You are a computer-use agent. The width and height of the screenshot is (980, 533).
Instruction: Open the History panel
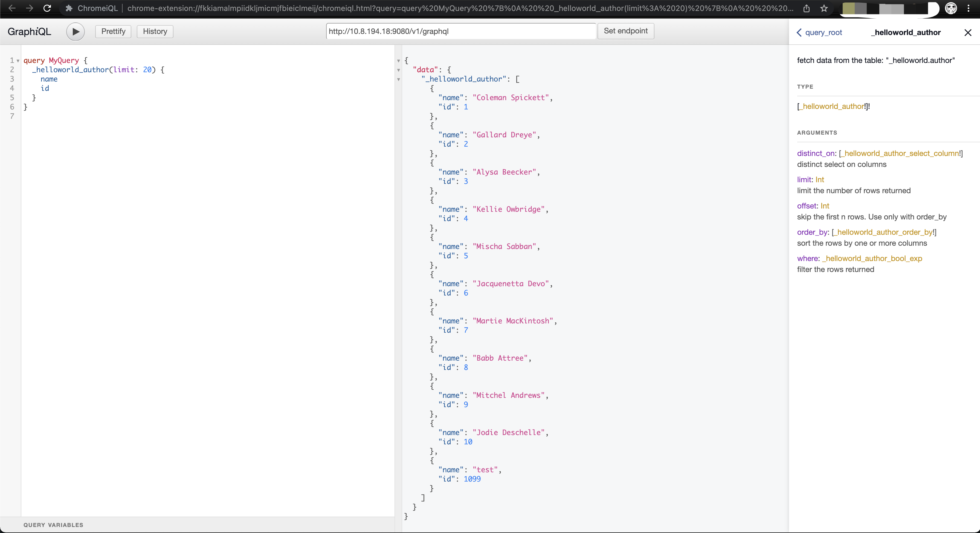coord(155,31)
